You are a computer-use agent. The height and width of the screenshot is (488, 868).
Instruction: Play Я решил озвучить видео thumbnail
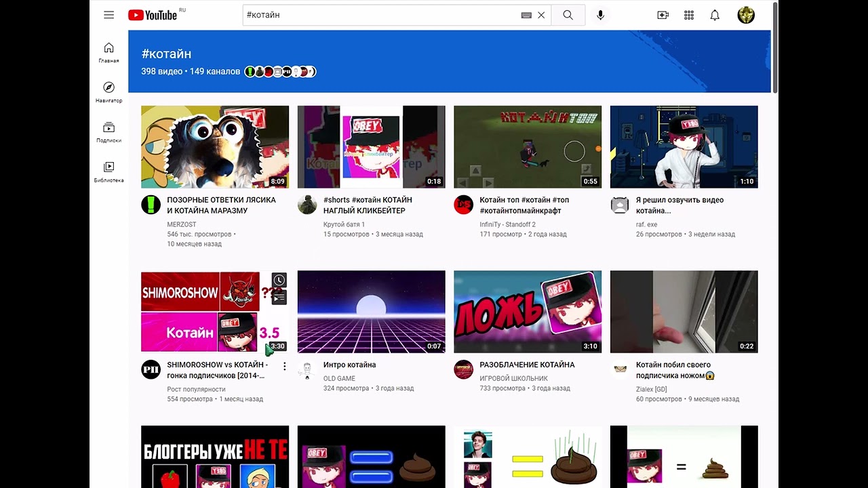pyautogui.click(x=684, y=147)
